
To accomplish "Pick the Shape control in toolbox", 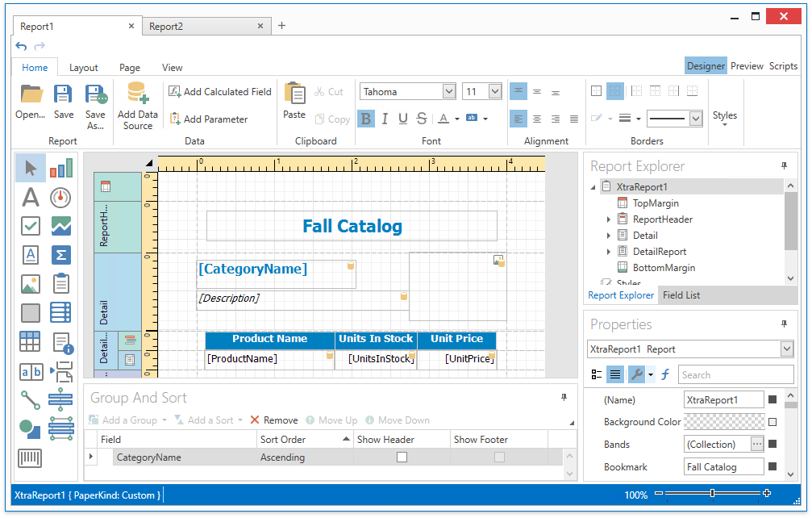I will 30,429.
